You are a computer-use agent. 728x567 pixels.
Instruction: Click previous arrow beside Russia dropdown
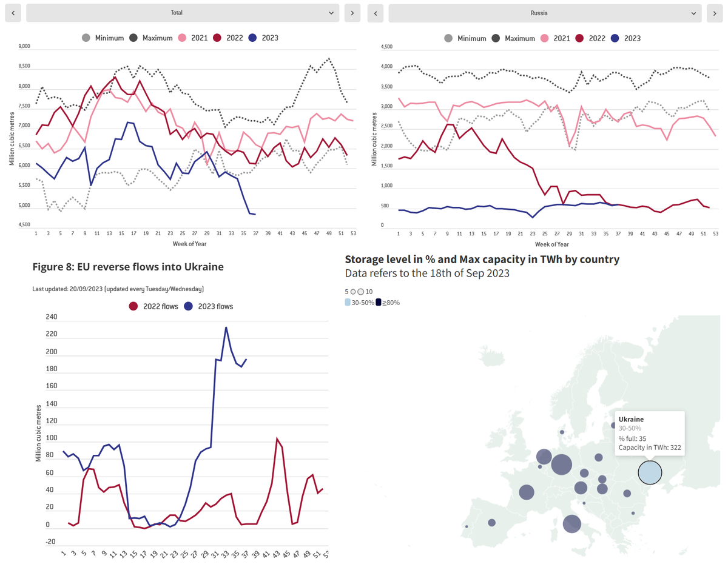tap(376, 13)
